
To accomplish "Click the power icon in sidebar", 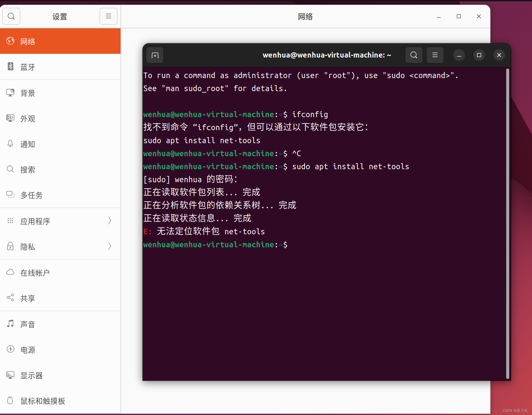I will tap(10, 349).
